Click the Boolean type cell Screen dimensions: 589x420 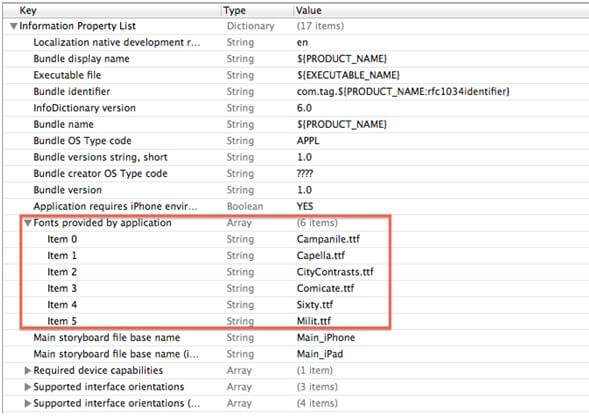(x=245, y=207)
